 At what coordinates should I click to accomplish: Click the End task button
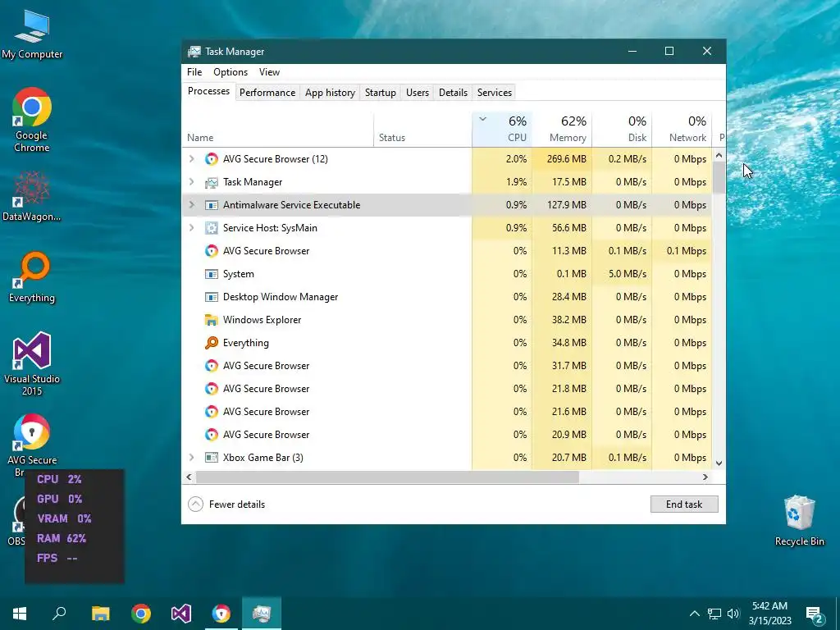pyautogui.click(x=684, y=504)
